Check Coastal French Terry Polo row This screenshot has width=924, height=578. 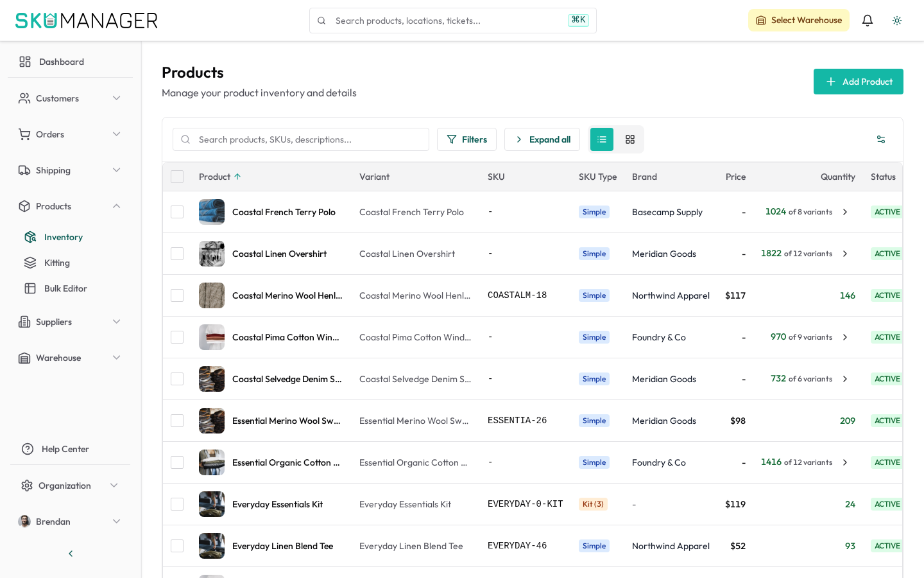(177, 212)
